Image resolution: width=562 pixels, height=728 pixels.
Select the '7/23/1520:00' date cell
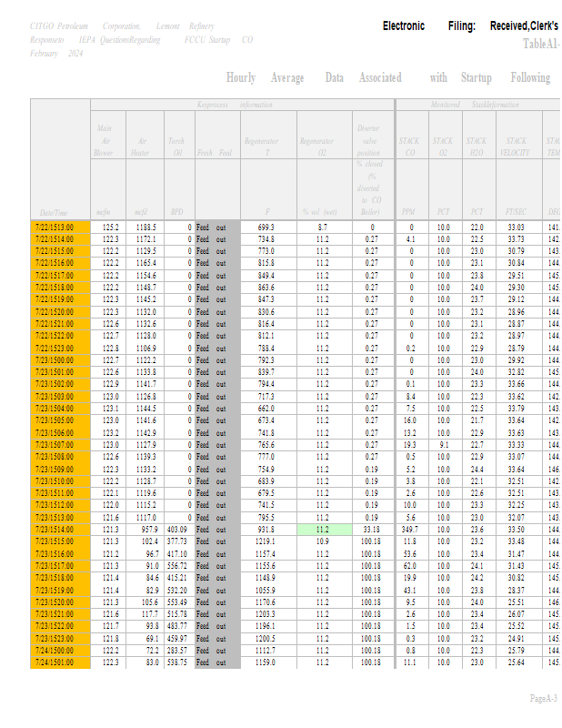(60, 602)
